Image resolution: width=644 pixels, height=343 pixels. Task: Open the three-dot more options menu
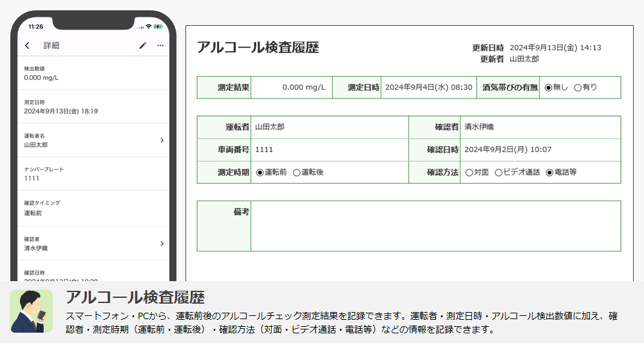click(160, 46)
